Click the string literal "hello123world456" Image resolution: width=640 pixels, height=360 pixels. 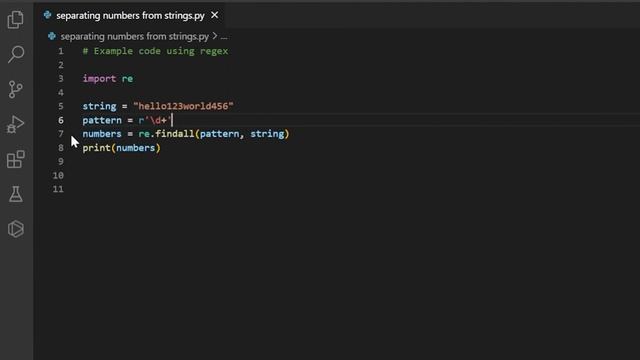click(x=183, y=106)
